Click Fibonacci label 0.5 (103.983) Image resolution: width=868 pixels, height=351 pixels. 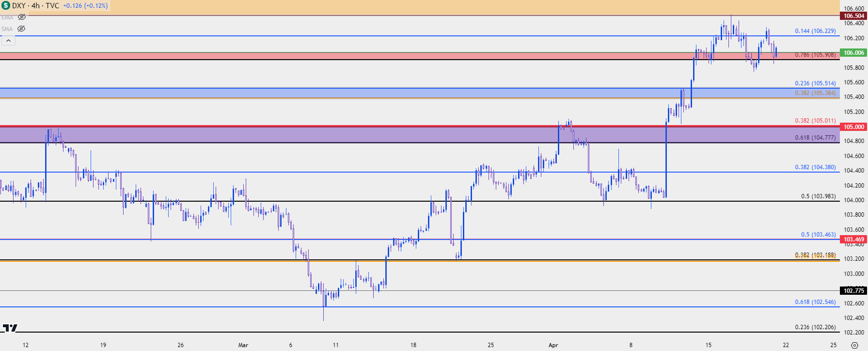818,196
